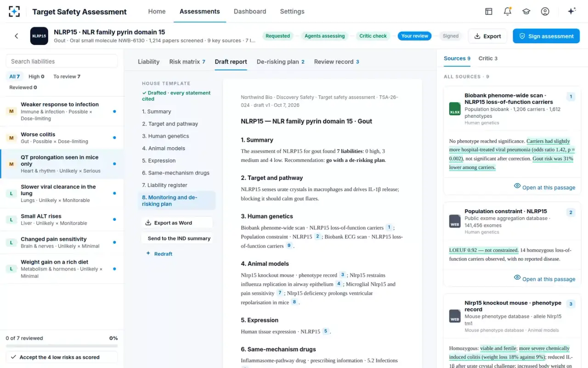
Task: Click the app logo icon
Action: tap(14, 11)
